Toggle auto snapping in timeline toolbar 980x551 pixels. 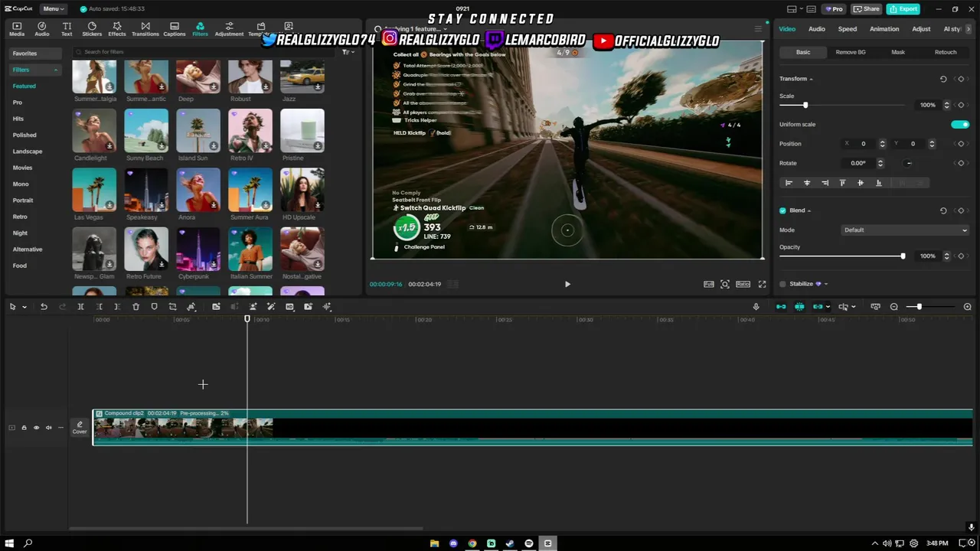click(799, 307)
